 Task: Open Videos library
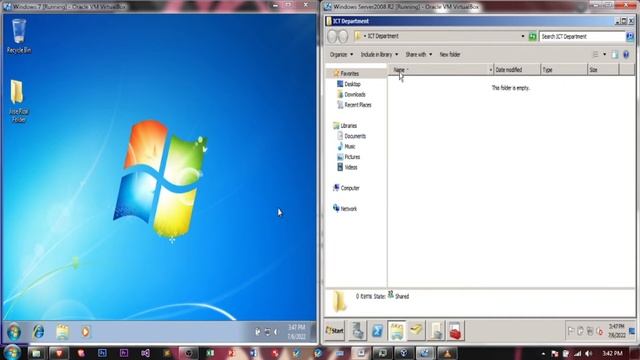point(347,167)
